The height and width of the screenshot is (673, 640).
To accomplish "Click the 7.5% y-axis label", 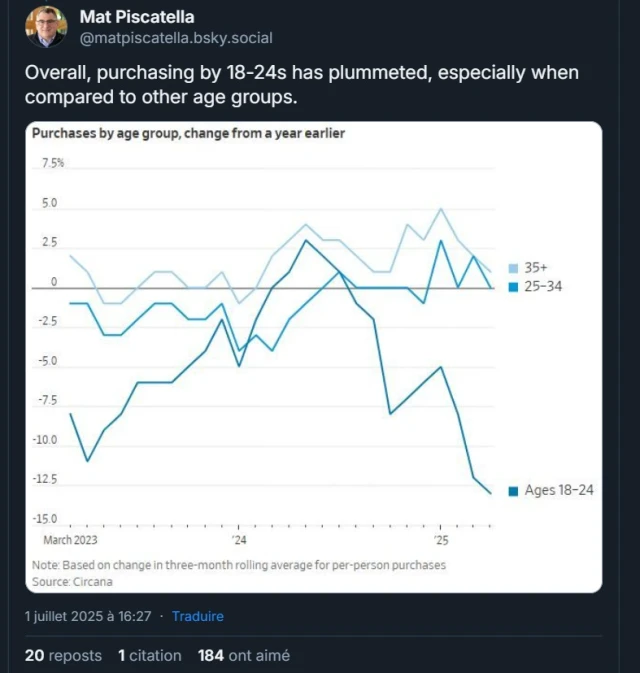I will click(53, 163).
